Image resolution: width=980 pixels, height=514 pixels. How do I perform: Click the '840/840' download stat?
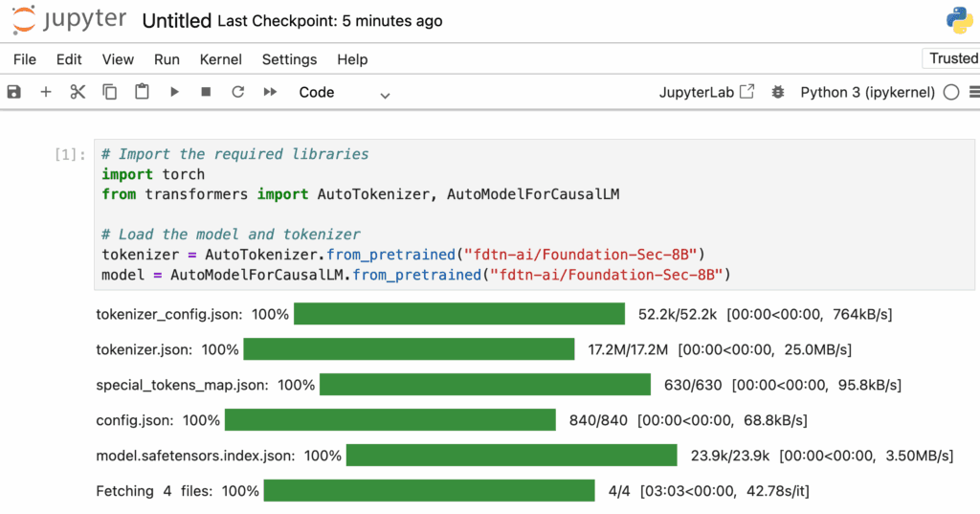598,420
